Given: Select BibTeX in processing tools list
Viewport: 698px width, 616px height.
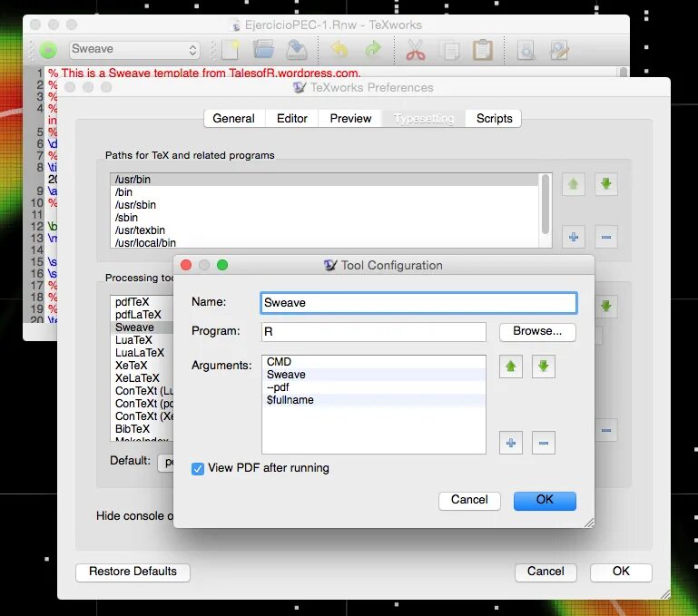Looking at the screenshot, I should click(142, 428).
